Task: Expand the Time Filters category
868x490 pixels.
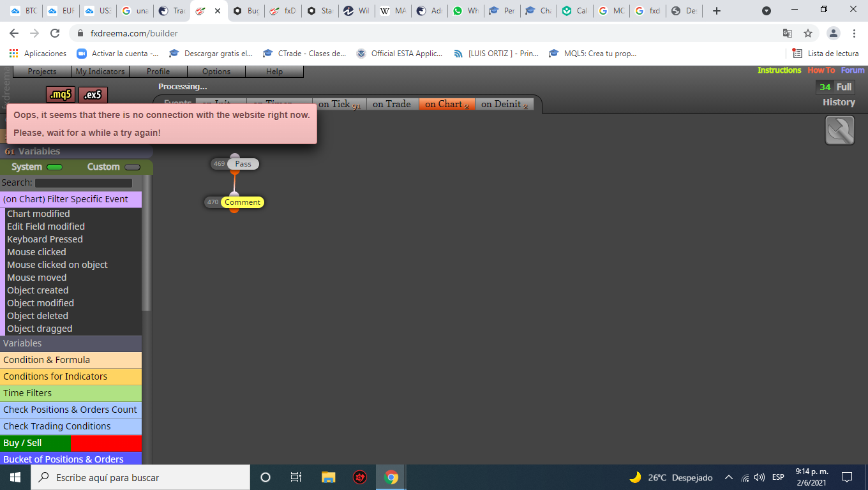Action: [x=71, y=393]
